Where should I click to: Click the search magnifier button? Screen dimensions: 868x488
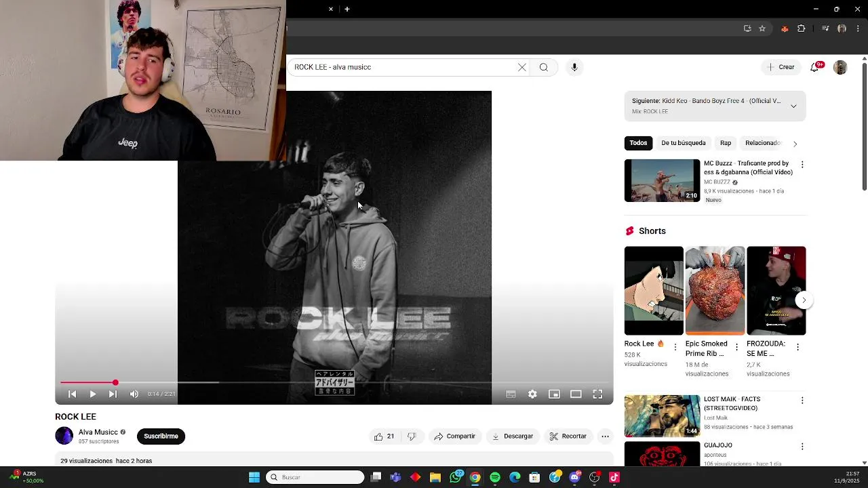[x=544, y=67]
